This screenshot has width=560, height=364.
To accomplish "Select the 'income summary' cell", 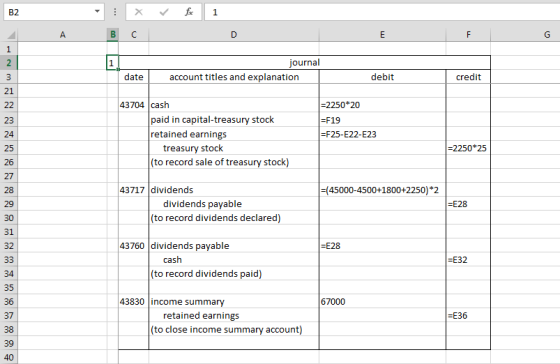I will click(x=234, y=301).
